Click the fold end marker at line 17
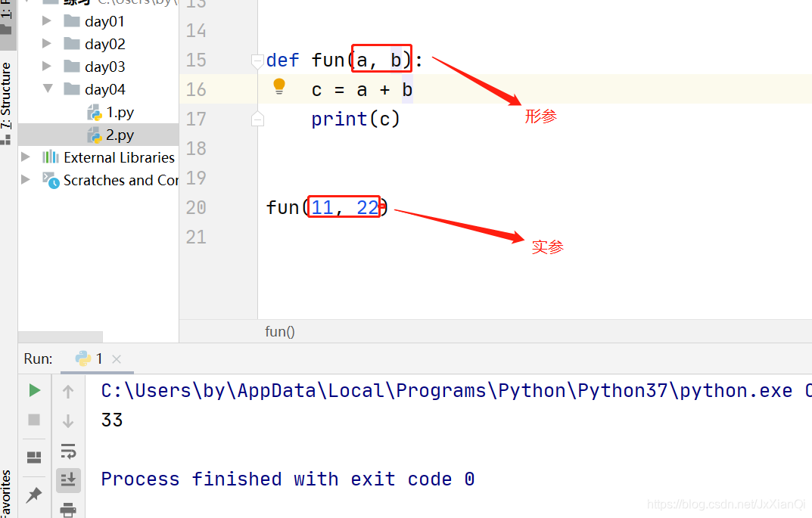 pos(257,119)
